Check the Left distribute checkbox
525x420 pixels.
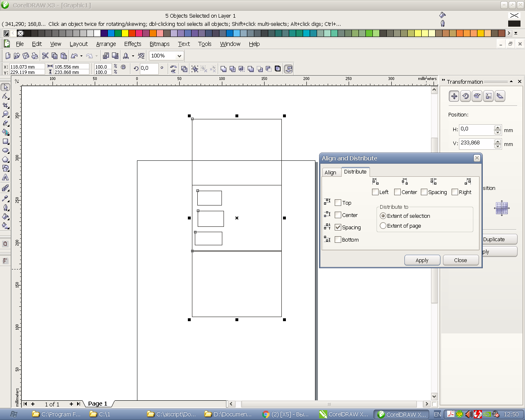click(x=375, y=192)
